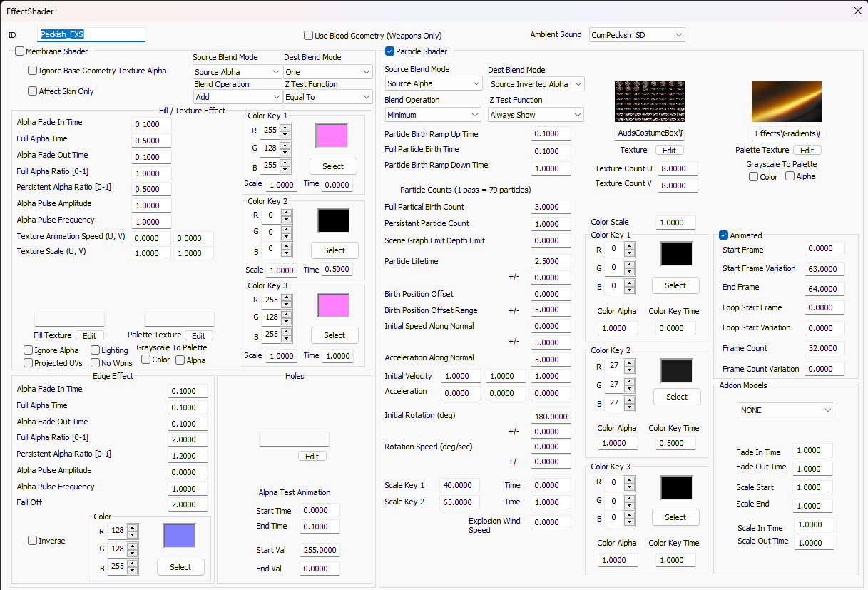
Task: Click blue Edge Effect color swatch
Action: [x=179, y=536]
